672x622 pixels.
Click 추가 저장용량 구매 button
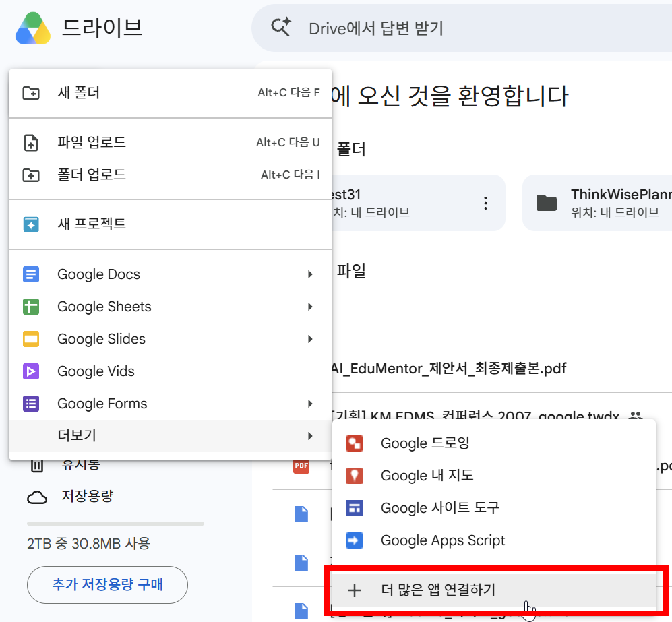click(107, 585)
